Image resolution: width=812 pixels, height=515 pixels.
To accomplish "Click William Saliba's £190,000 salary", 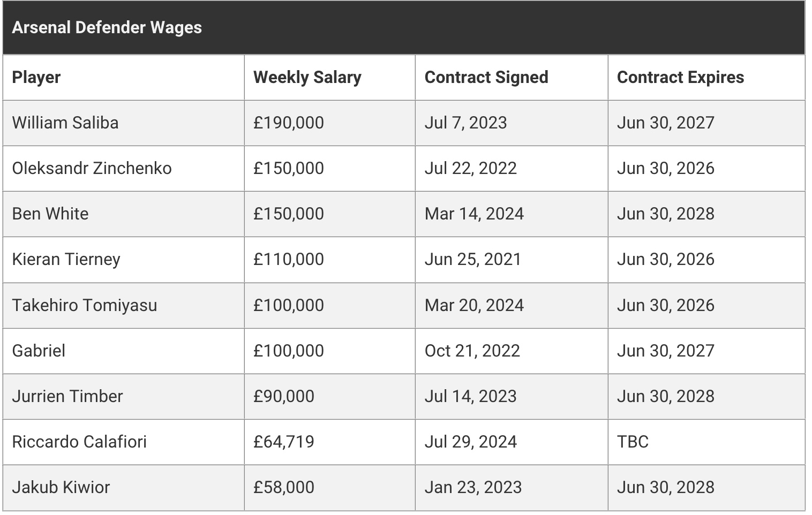I will coord(289,123).
